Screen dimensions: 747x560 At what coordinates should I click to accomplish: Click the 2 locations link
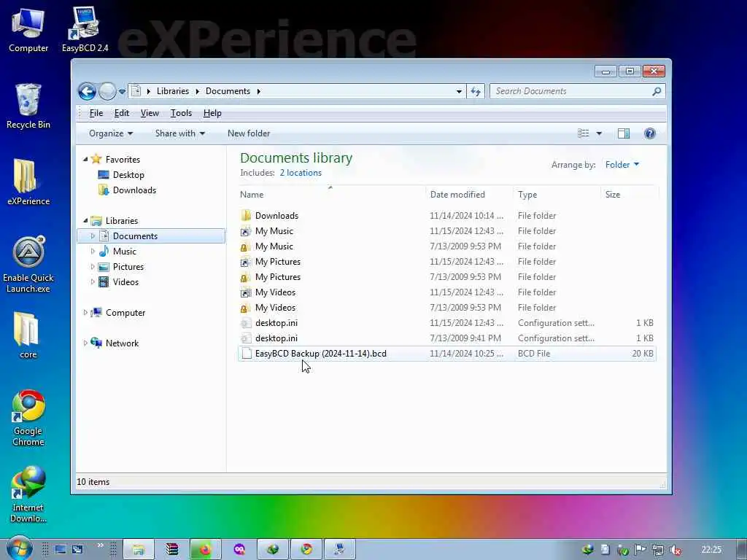point(301,173)
